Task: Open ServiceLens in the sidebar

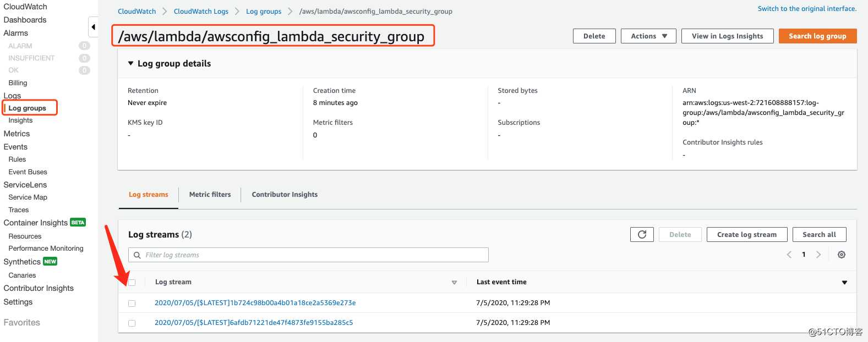Action: pyautogui.click(x=25, y=185)
